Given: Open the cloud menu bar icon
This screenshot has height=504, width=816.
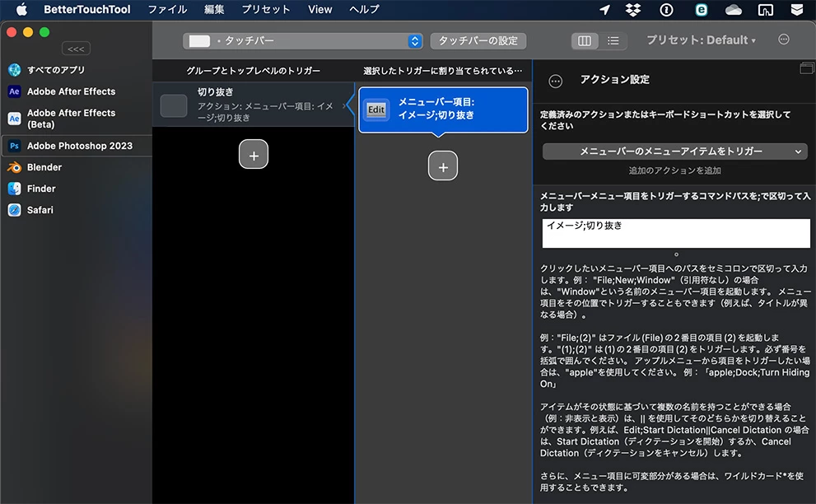Looking at the screenshot, I should pos(734,10).
